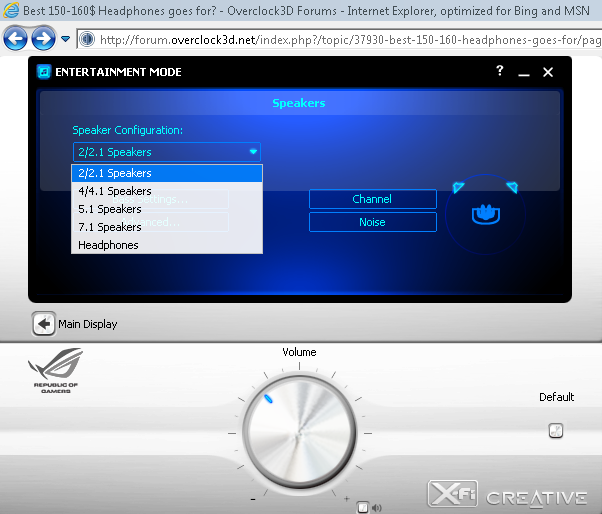Screen dimensions: 602x514
Task: Open recent pages arrow beside Forward button
Action: tap(66, 39)
